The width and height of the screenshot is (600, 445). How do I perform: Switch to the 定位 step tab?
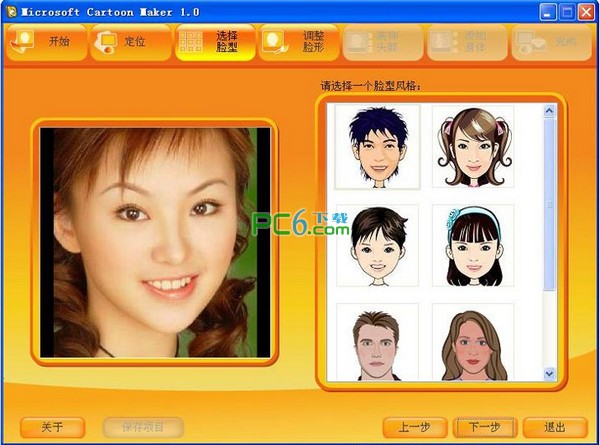pyautogui.click(x=130, y=42)
